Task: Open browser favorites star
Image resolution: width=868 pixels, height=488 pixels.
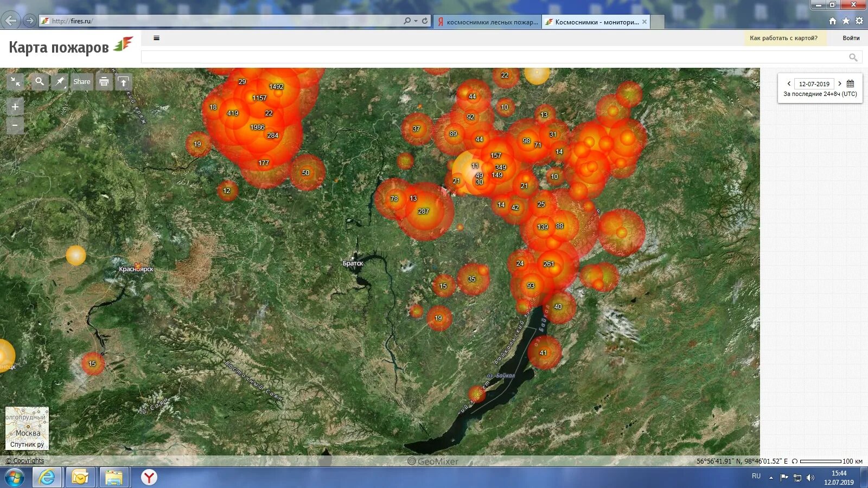Action: coord(846,21)
